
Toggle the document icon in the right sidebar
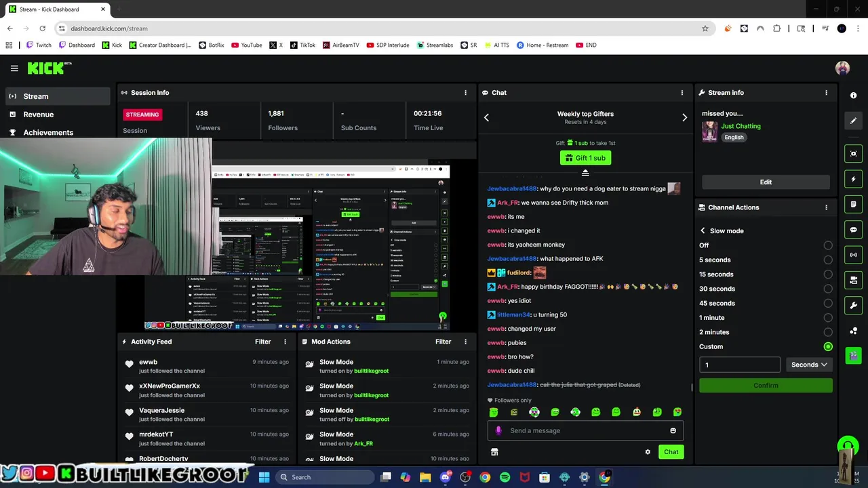coord(853,204)
